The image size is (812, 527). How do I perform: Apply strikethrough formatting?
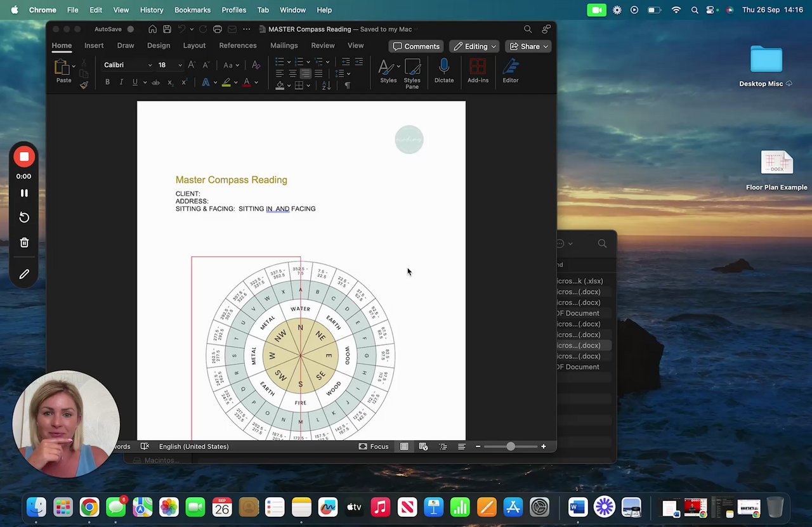click(156, 82)
